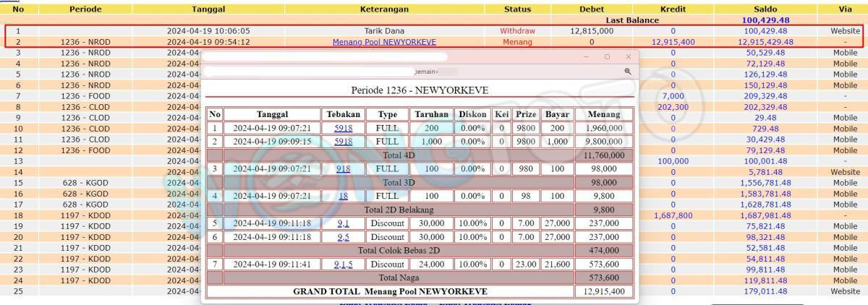
Task: Open the 918 tebakan link
Action: (x=344, y=168)
